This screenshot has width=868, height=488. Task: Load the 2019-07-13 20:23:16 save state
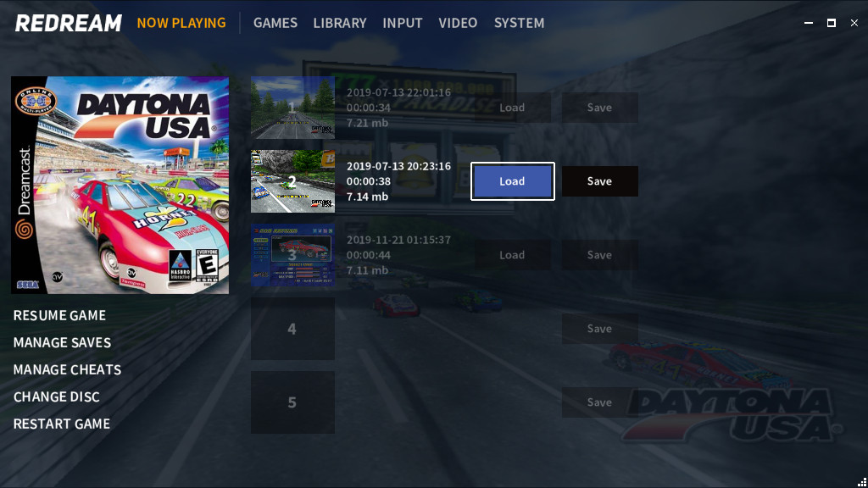tap(513, 181)
